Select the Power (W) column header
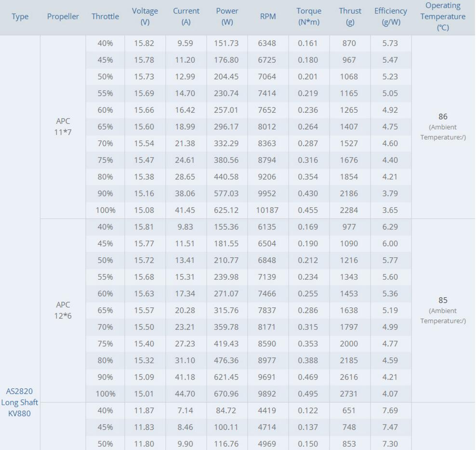Screen dimensions: 476x450 tap(227, 17)
